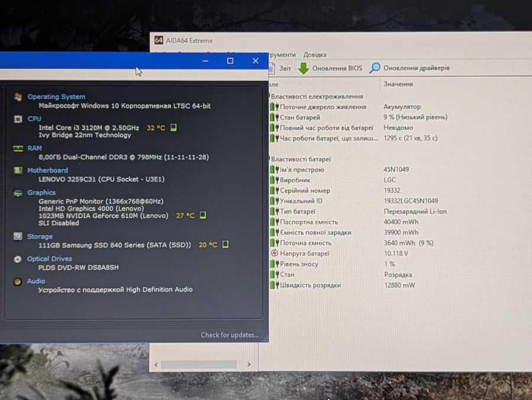Click the icon beside Паспортна ємність row
The width and height of the screenshot is (532, 400).
(274, 222)
